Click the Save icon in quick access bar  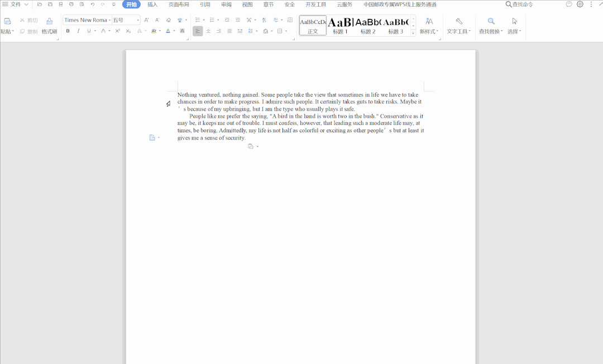[x=50, y=4]
